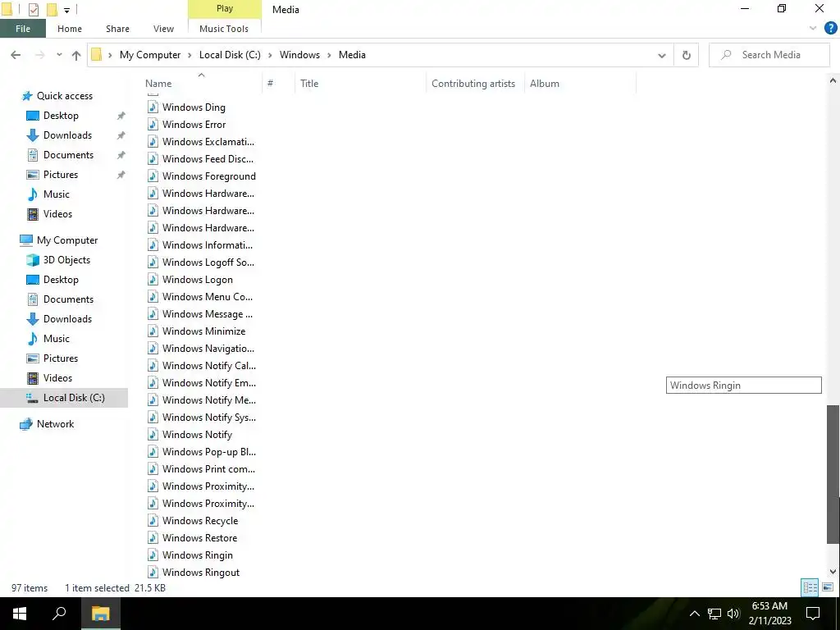
Task: Open pinned Desktop under Quick access
Action: pyautogui.click(x=61, y=116)
